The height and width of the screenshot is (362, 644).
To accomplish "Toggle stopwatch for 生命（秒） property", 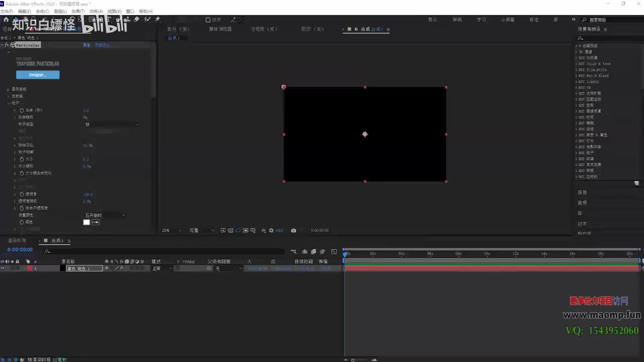I will (22, 110).
